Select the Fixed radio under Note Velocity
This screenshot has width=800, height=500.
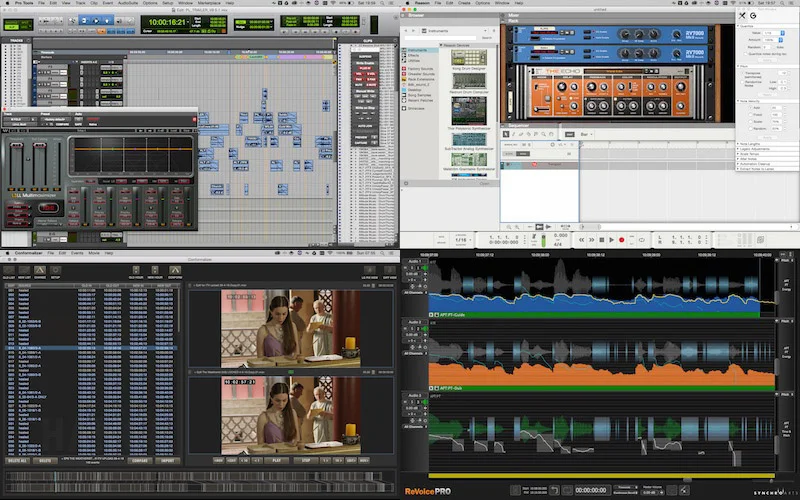pos(751,115)
